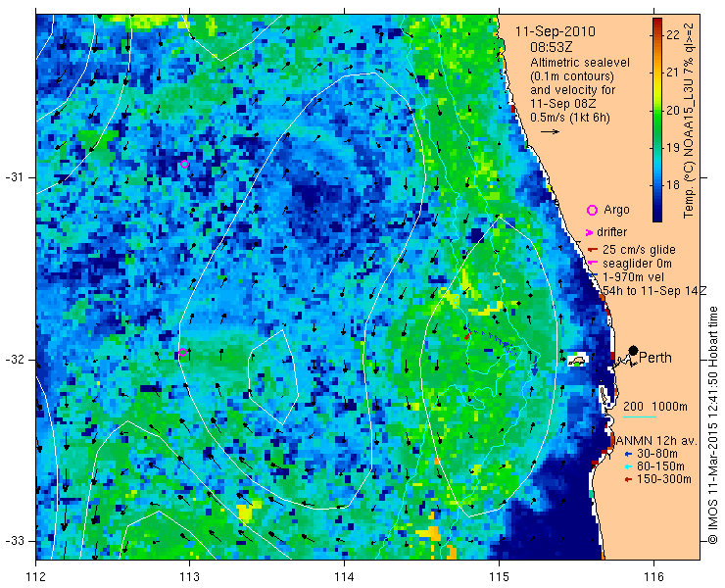This screenshot has height=588, width=725.
Task: Click the Argo float marker near -31 latitude
Action: tap(184, 165)
